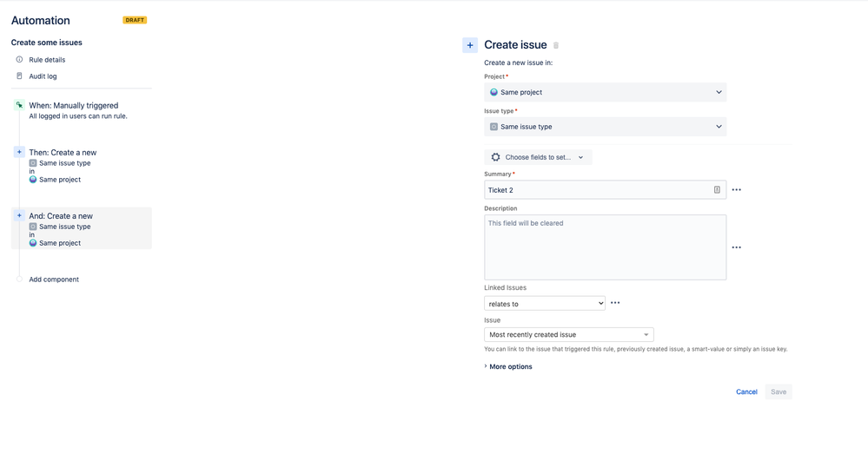
Task: Open the Most recently created issue dropdown
Action: point(569,334)
